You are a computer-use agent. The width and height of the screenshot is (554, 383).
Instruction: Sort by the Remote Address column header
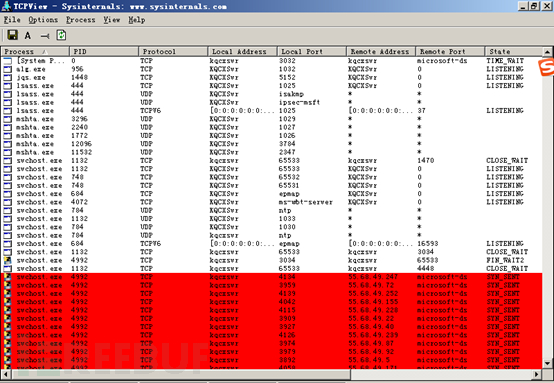pos(381,52)
